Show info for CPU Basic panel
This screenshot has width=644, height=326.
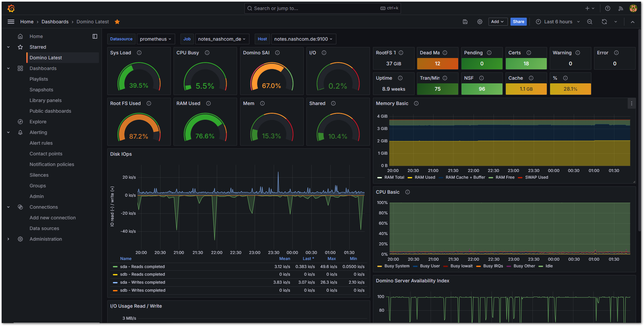point(408,192)
